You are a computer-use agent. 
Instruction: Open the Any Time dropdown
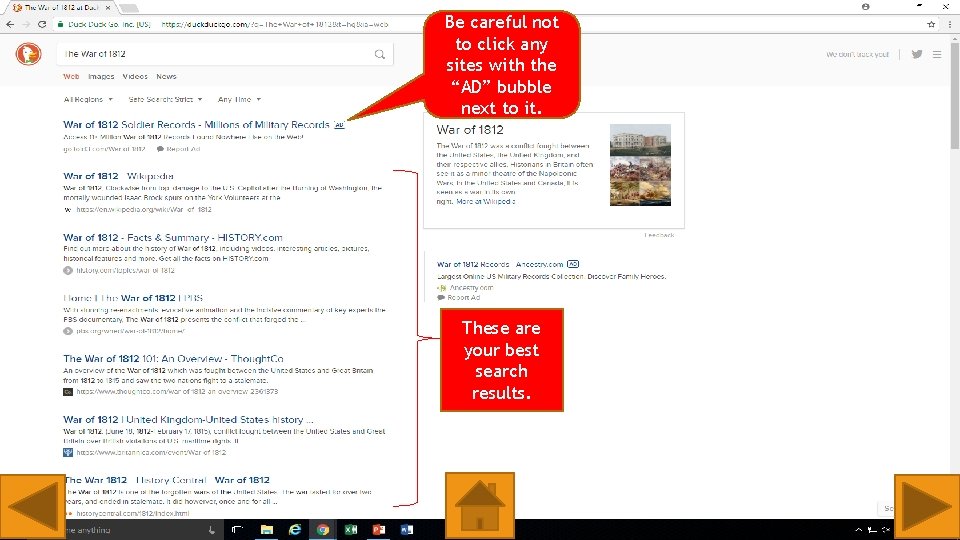239,99
